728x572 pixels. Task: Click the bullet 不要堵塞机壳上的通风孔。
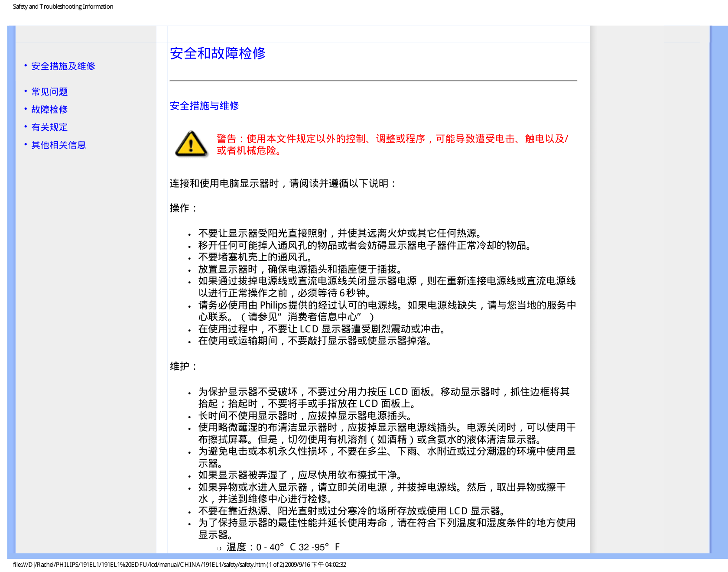[x=255, y=257]
